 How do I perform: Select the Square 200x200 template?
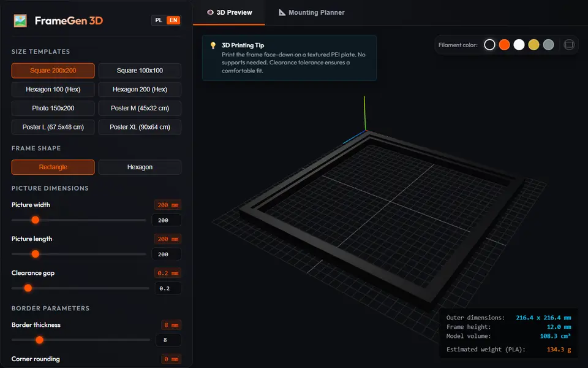tap(53, 71)
